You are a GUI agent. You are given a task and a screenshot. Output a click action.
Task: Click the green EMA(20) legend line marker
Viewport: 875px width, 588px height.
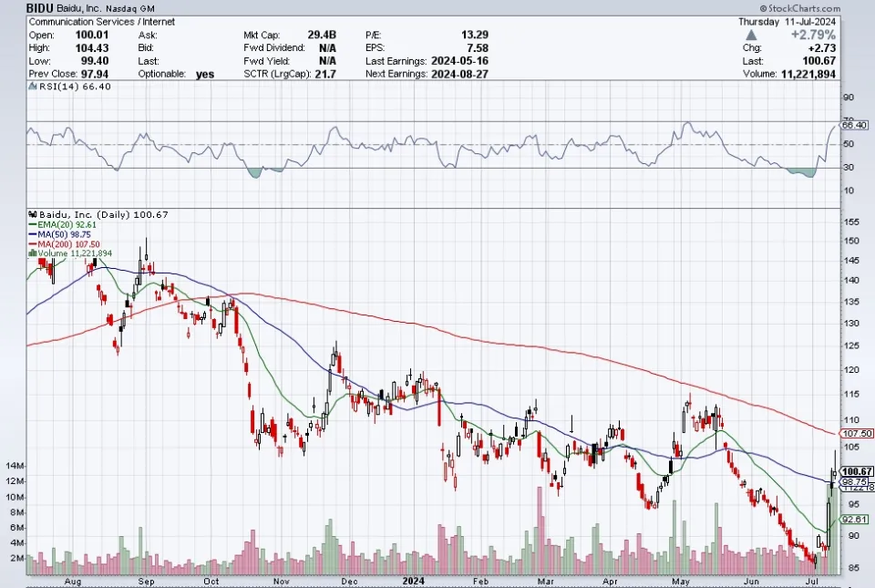(x=32, y=225)
